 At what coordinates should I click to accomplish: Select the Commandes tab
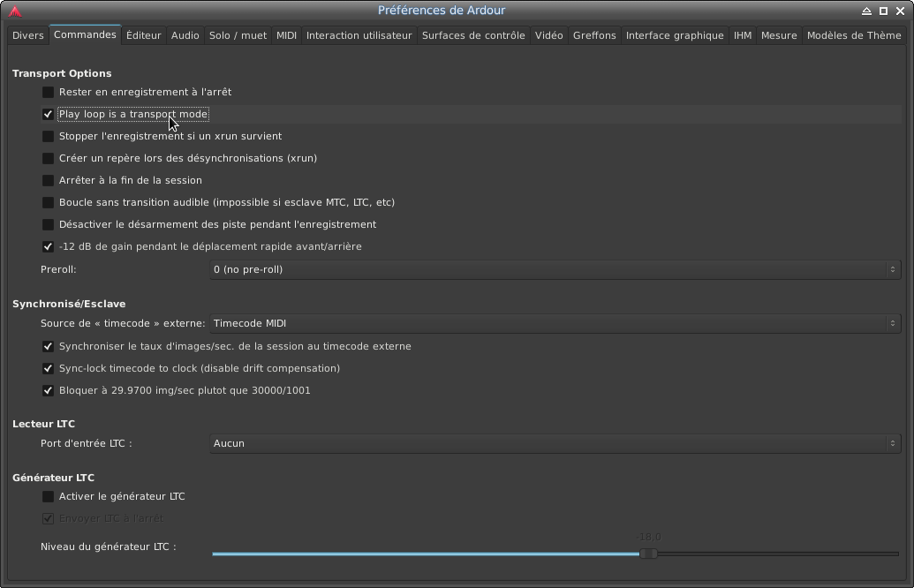click(85, 35)
